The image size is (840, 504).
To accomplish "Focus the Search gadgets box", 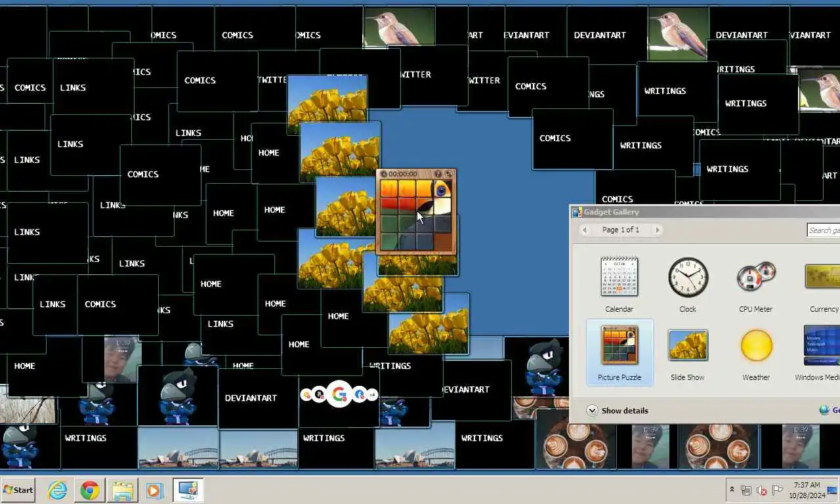I will 824,230.
